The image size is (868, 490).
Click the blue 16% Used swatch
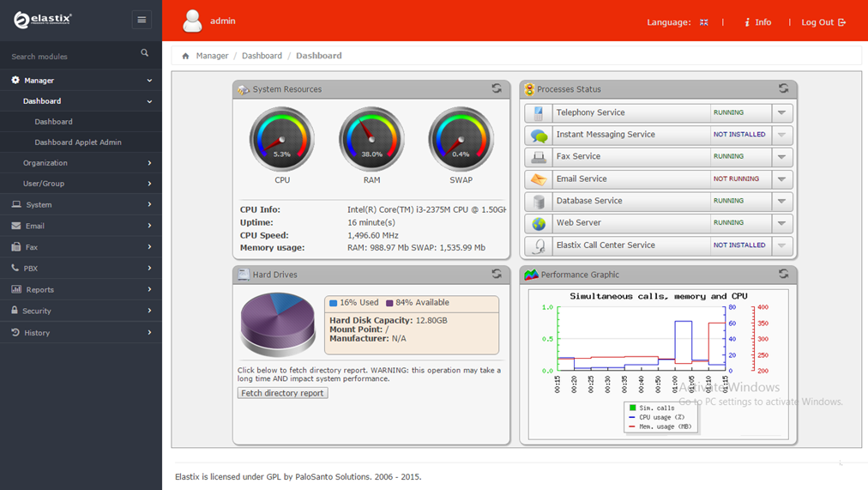(x=334, y=303)
